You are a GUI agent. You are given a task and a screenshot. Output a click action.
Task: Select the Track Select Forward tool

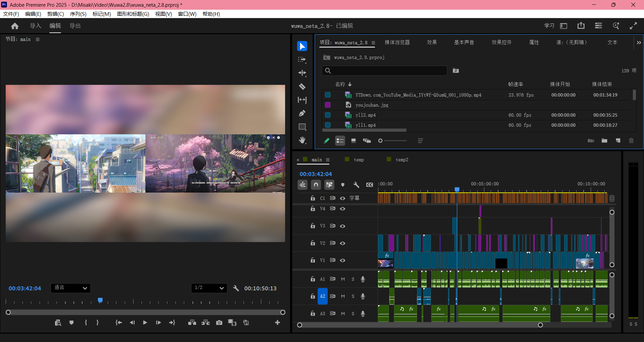pyautogui.click(x=302, y=60)
